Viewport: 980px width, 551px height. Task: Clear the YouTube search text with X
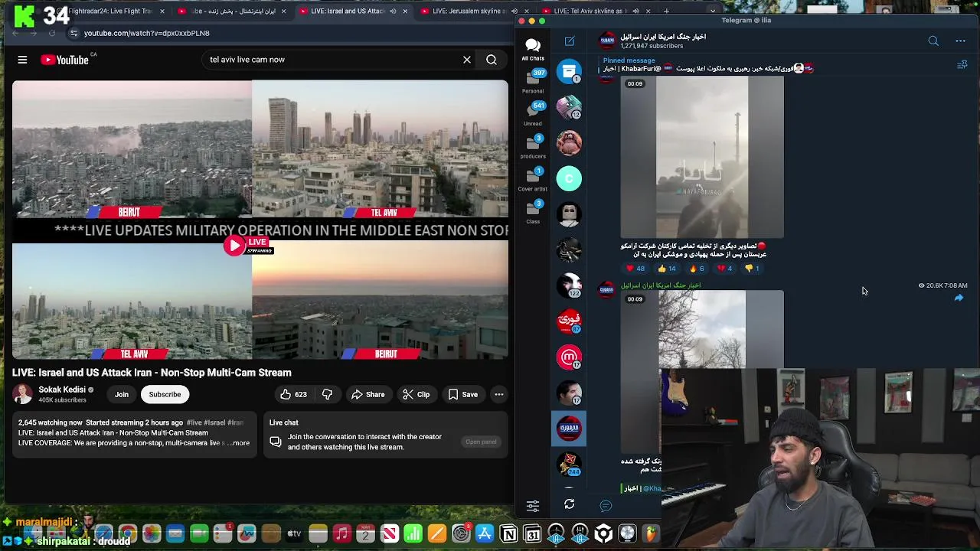click(x=467, y=60)
